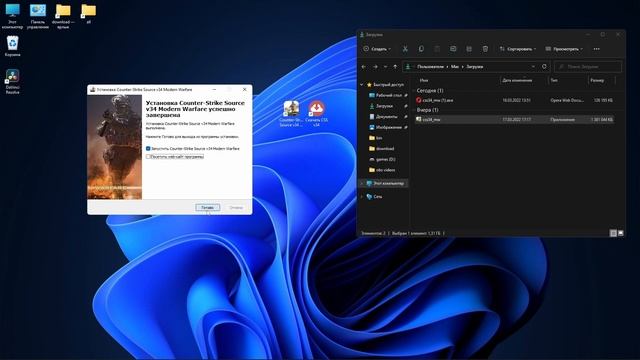The image size is (640, 360).
Task: Expand the Сеть tree node
Action: (x=362, y=196)
